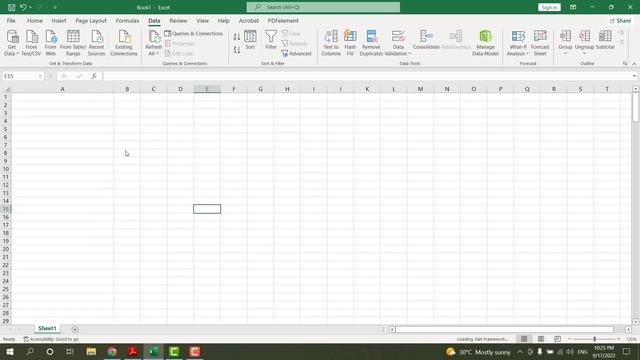
Task: Open Queries & Connections pane
Action: coord(193,33)
